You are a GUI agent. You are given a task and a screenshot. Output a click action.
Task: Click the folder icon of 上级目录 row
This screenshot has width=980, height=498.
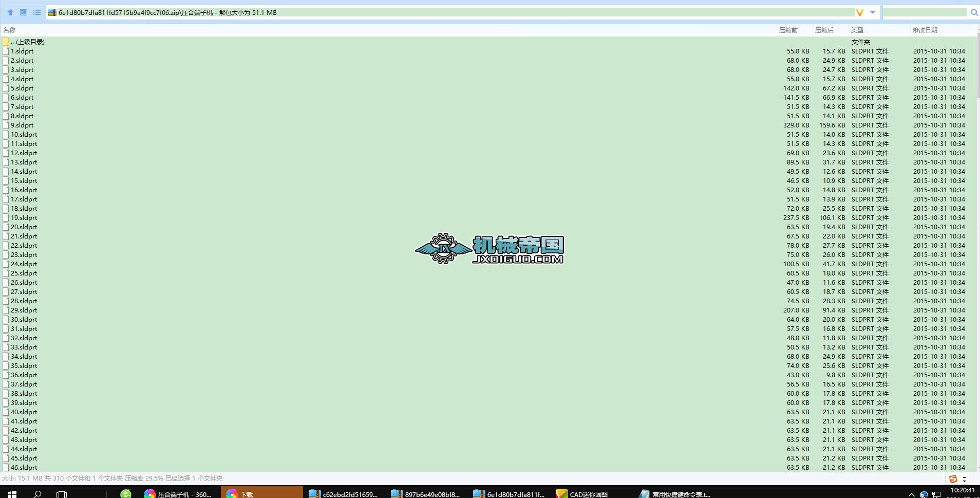pyautogui.click(x=6, y=42)
